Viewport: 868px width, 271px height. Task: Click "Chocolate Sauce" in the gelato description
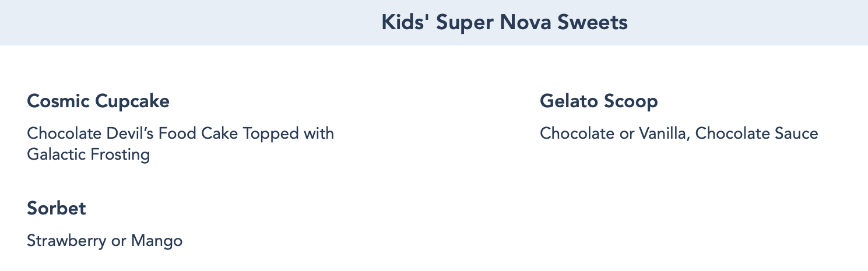point(757,133)
